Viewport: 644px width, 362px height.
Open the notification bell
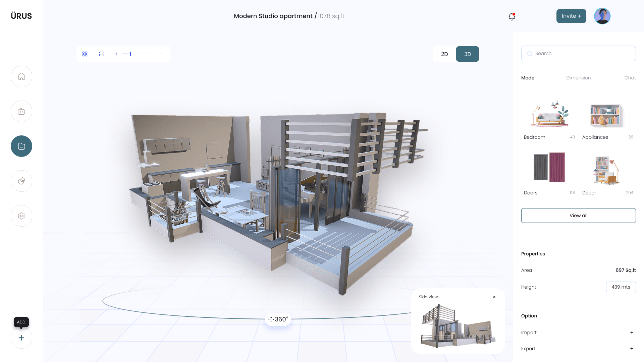click(512, 16)
